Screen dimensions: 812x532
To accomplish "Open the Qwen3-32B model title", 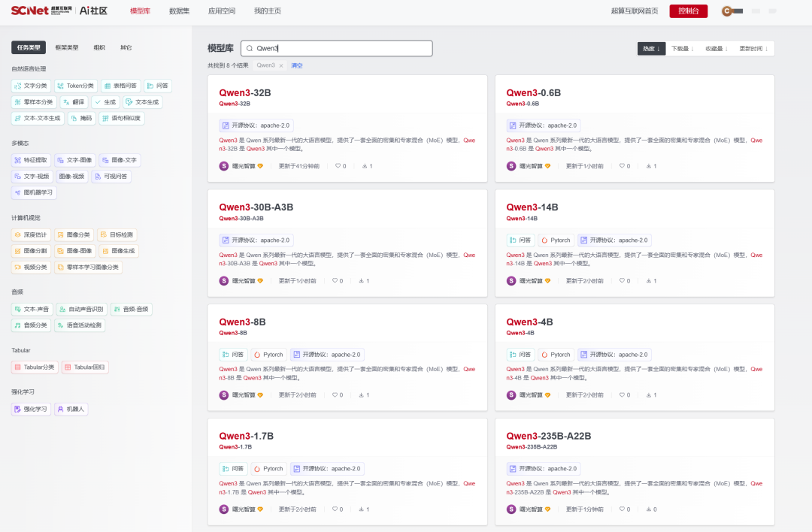I will [245, 92].
